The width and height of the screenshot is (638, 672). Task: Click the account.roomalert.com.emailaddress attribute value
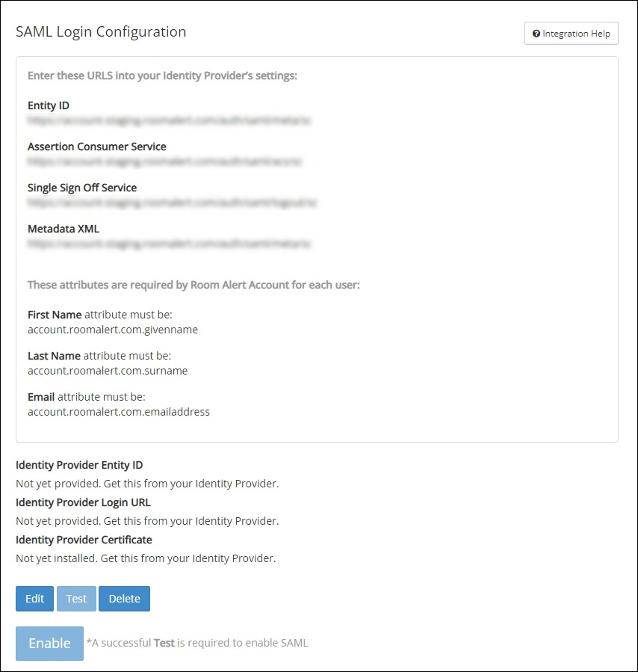[x=119, y=412]
